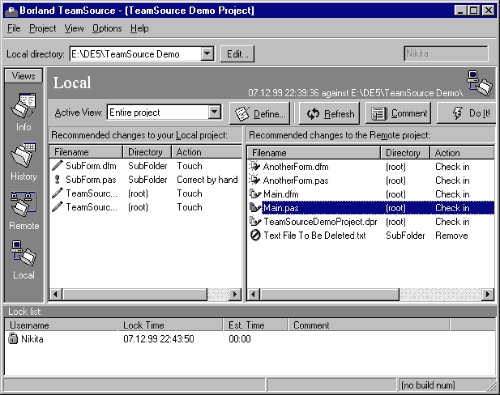
Task: Sort remote list by Filename column
Action: tap(314, 153)
